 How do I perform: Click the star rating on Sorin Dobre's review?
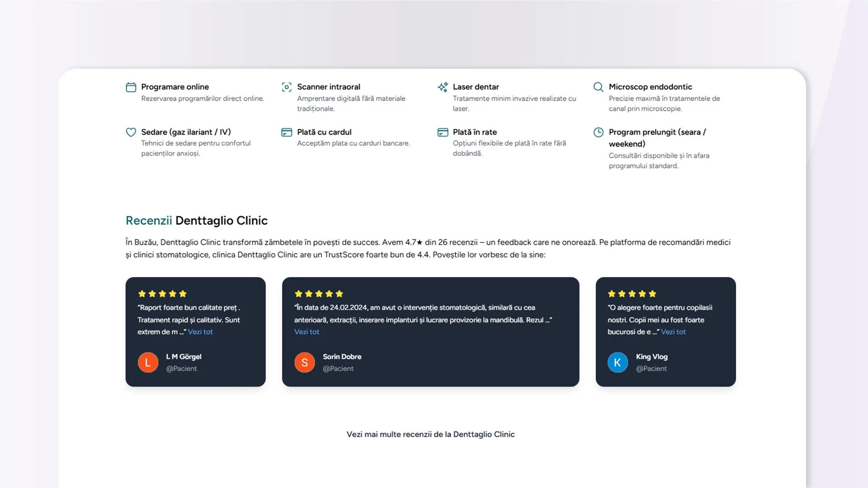pos(319,294)
